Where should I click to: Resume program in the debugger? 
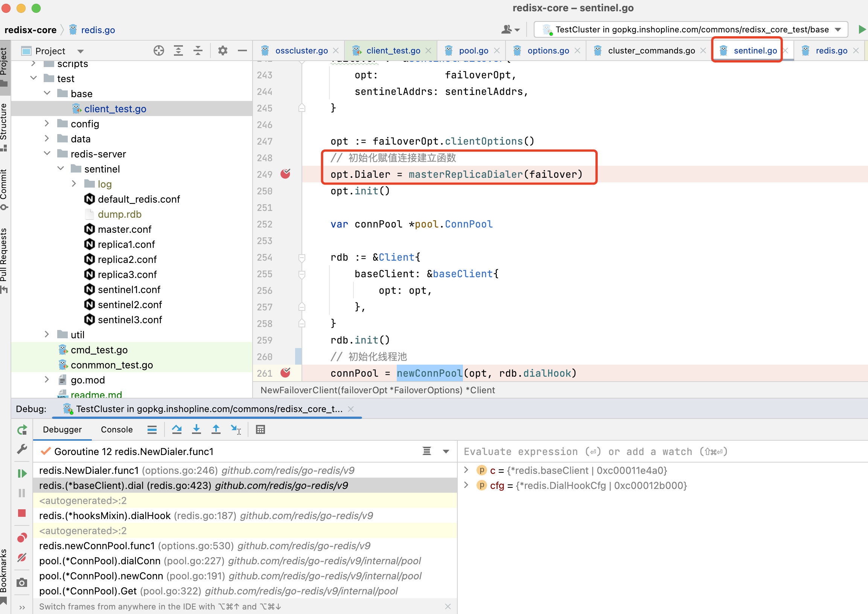point(22,473)
